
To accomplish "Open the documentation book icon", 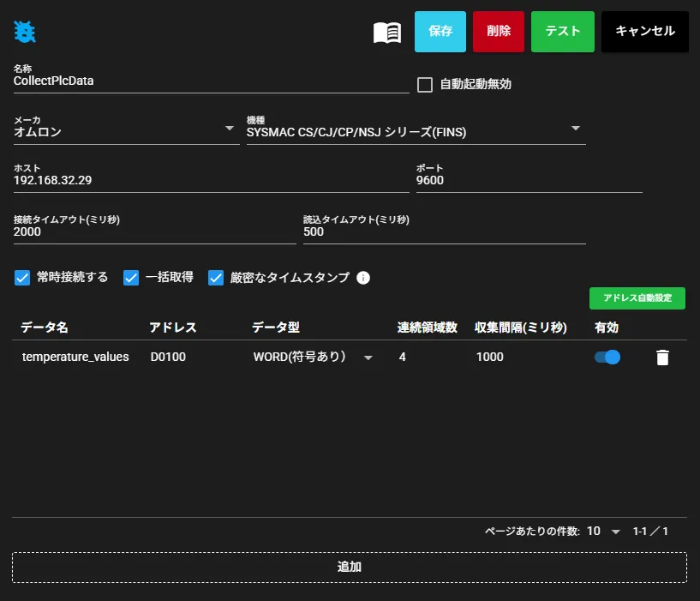I will pos(387,33).
